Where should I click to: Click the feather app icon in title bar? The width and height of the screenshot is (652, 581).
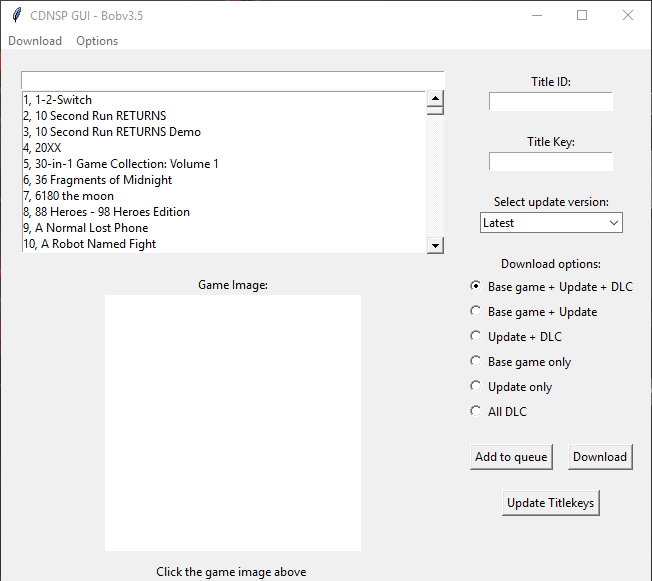click(x=17, y=15)
